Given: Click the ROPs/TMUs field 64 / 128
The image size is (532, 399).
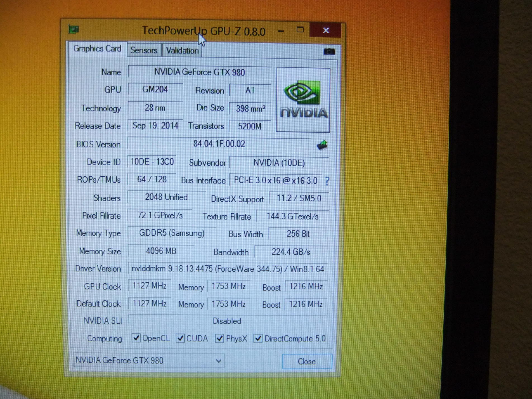Looking at the screenshot, I should pos(152,179).
